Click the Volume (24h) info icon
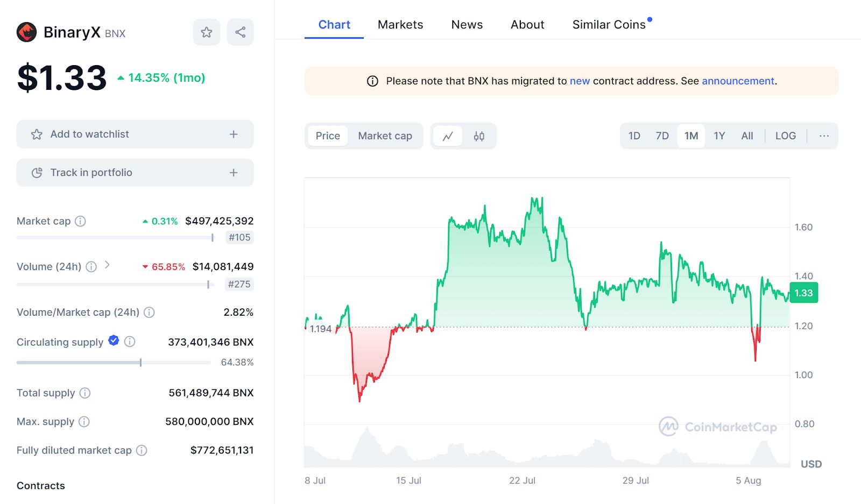This screenshot has width=861, height=504. point(91,267)
